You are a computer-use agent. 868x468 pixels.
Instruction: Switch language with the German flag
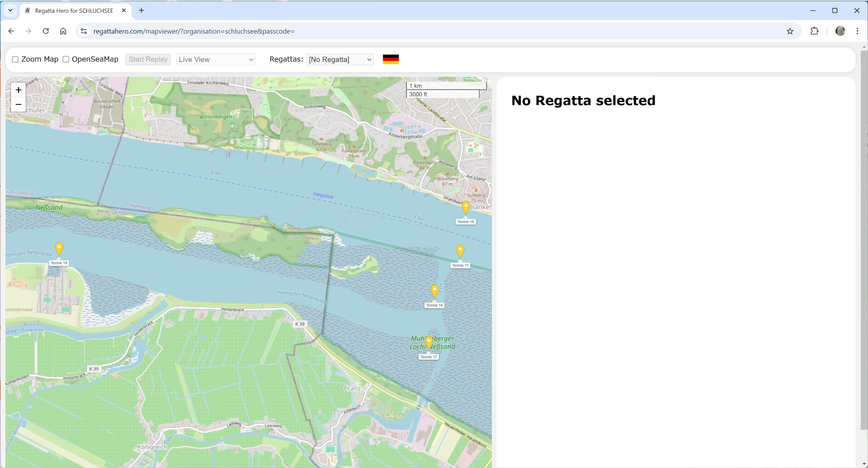point(391,59)
